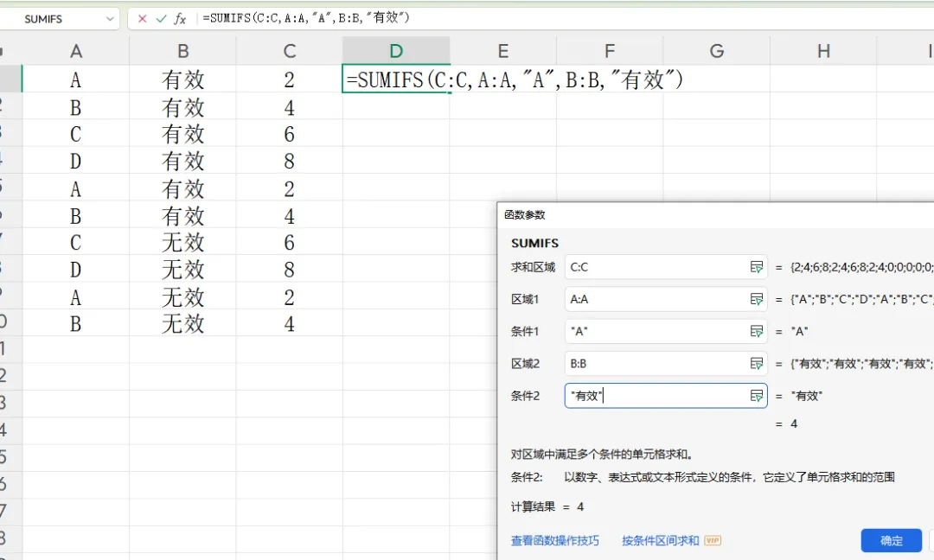Click the 求和区域 input field with C:C
The width and height of the screenshot is (934, 560).
point(665,267)
